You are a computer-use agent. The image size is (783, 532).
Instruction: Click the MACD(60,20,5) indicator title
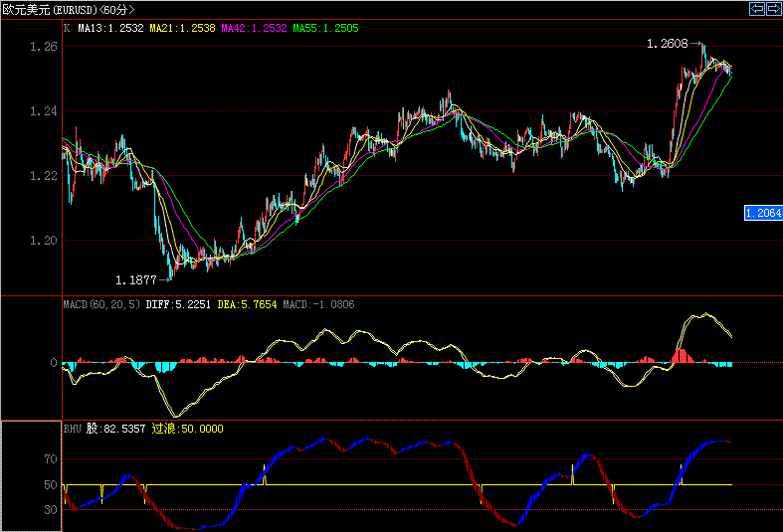pos(101,304)
